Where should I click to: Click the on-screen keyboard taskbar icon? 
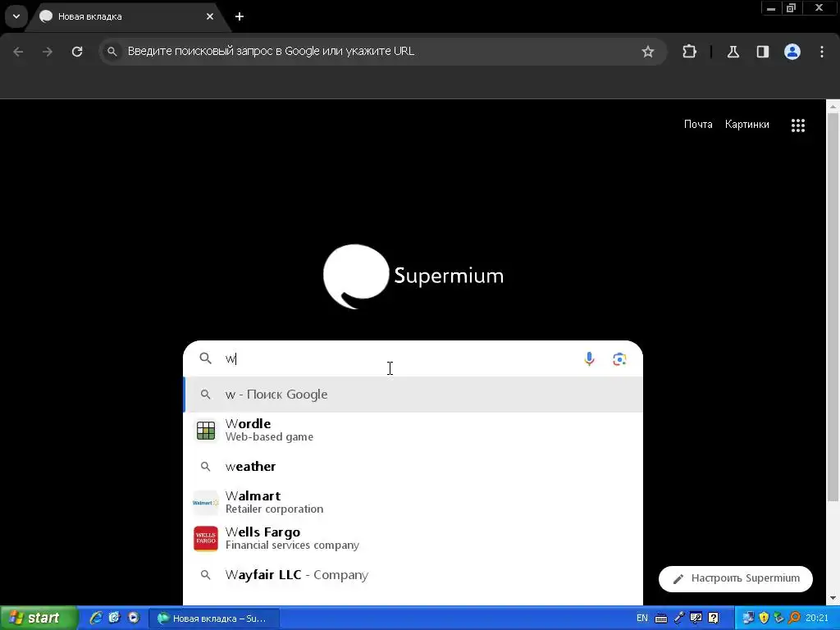(661, 619)
